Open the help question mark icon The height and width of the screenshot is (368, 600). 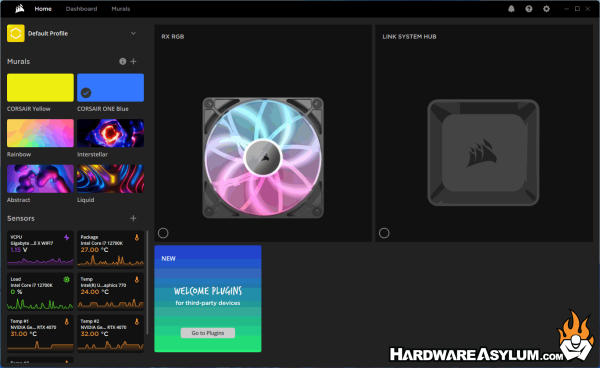(x=529, y=9)
